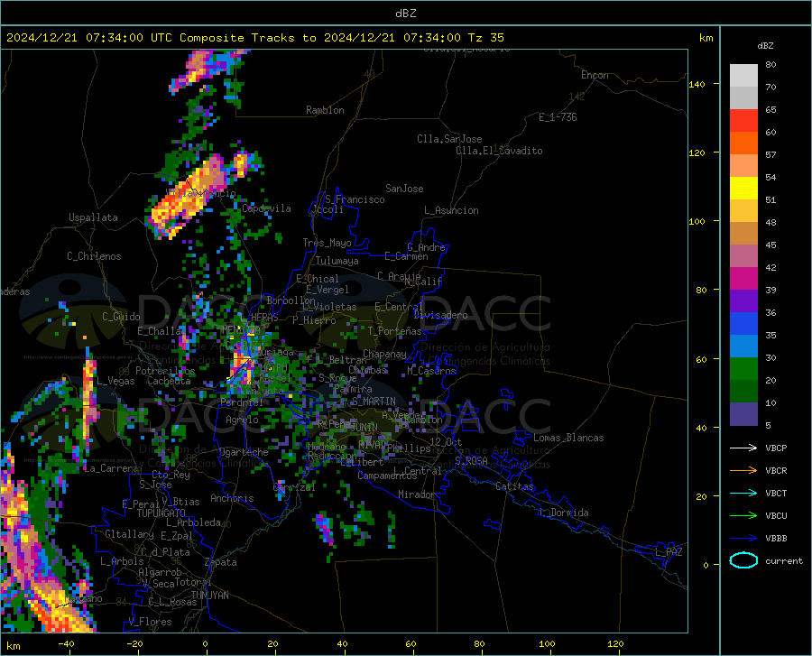Select the red swatch between 65 and 60
Viewport: 812px width, 656px height.
click(743, 121)
